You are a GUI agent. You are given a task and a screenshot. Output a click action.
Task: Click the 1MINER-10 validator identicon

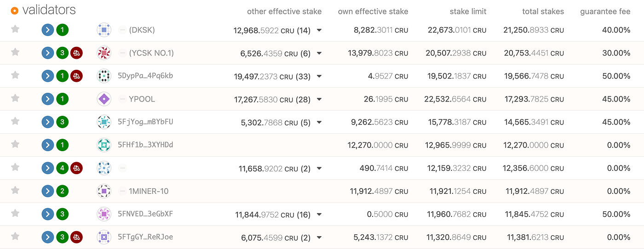click(104, 191)
